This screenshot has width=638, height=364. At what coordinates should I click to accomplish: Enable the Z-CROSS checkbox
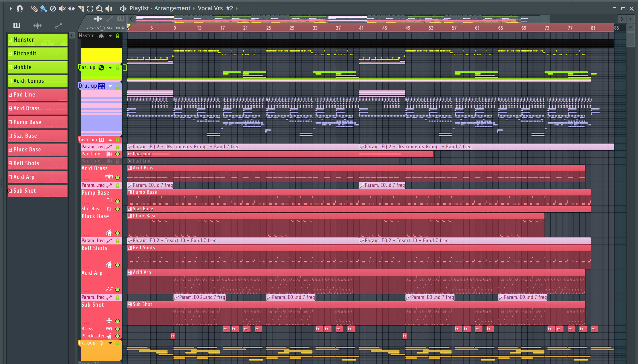pyautogui.click(x=102, y=28)
